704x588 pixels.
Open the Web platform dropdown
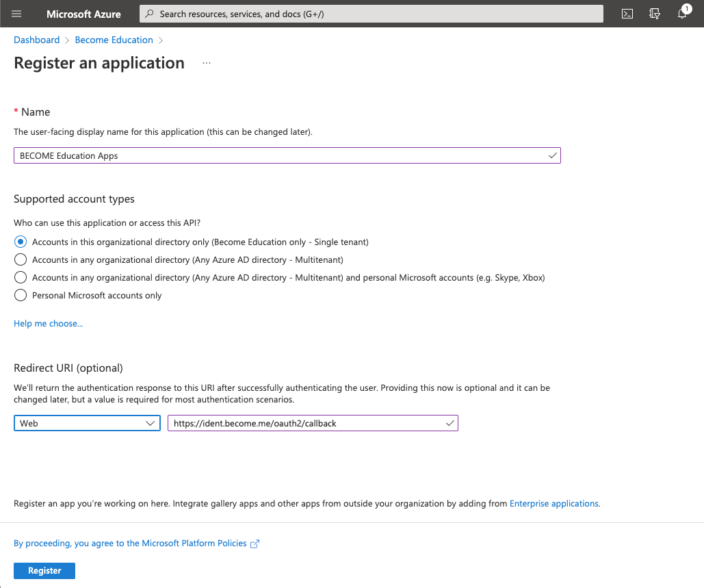tap(87, 423)
